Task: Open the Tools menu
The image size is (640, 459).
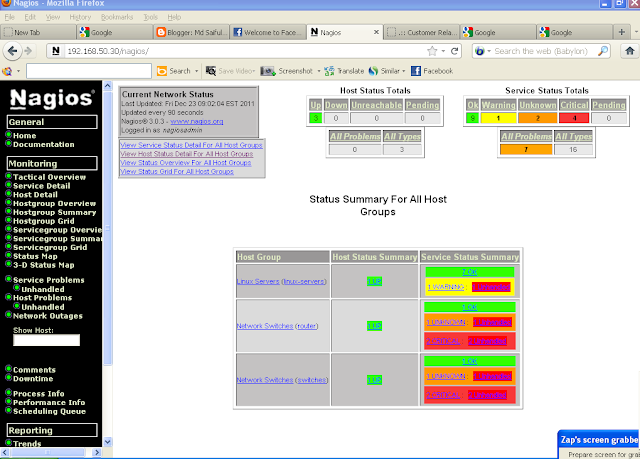Action: tap(150, 17)
